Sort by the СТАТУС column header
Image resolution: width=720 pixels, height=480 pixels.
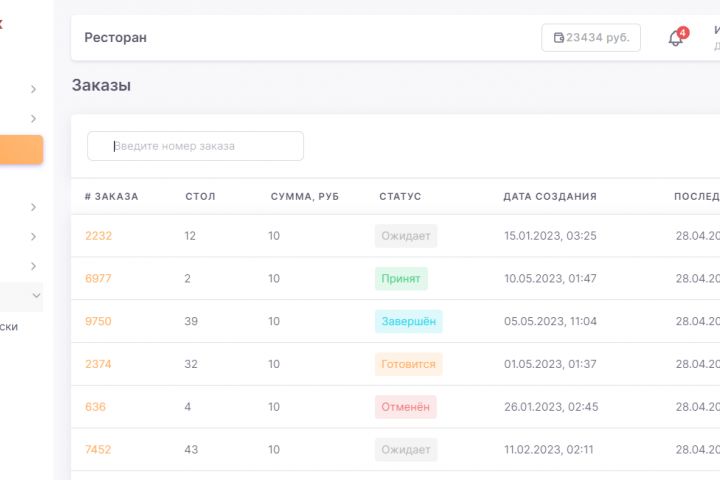pyautogui.click(x=400, y=197)
